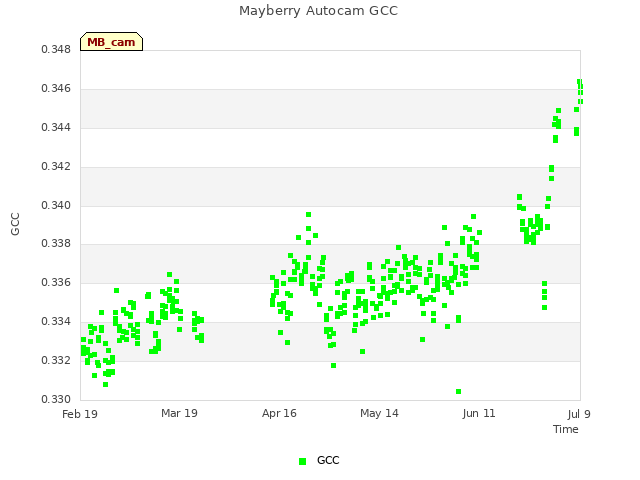Click the 0.334 y-axis tick label
This screenshot has width=640, height=480.
coord(56,322)
